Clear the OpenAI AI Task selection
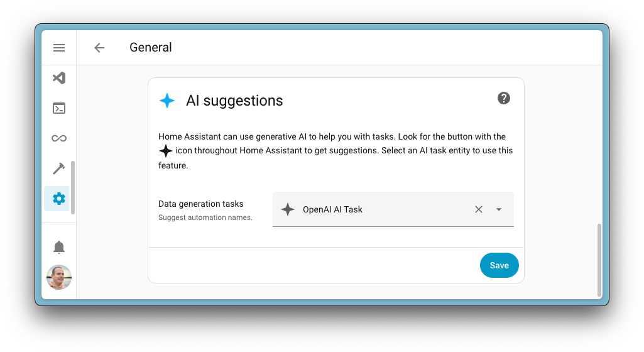 point(479,209)
